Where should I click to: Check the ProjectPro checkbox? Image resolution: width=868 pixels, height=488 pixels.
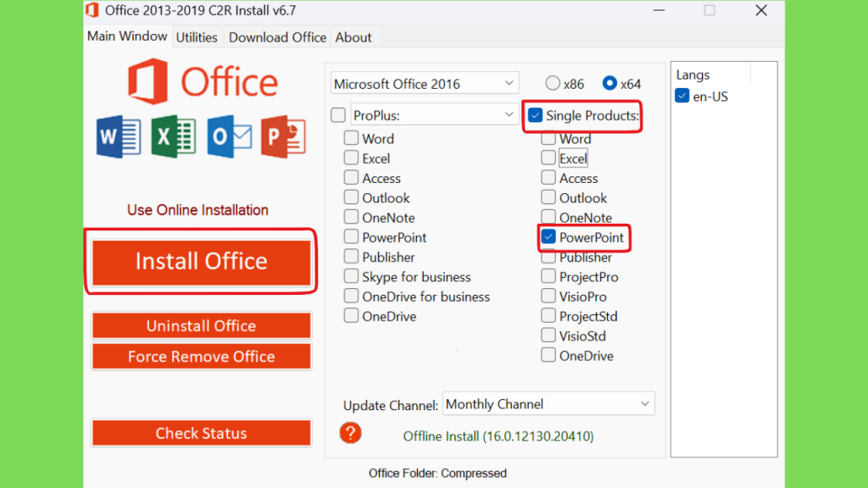548,275
